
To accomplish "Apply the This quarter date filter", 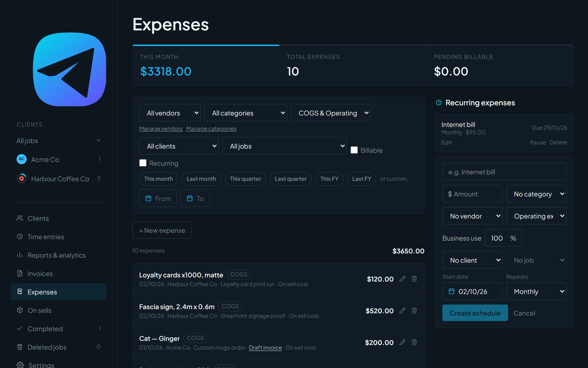I will point(245,179).
